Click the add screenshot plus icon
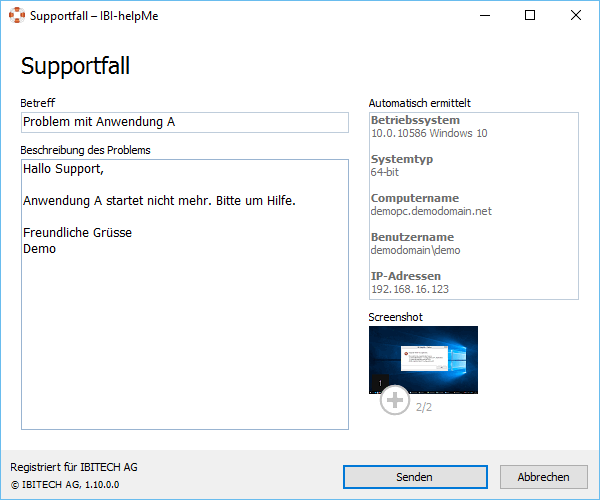Screen dimensions: 600x500 coord(395,400)
